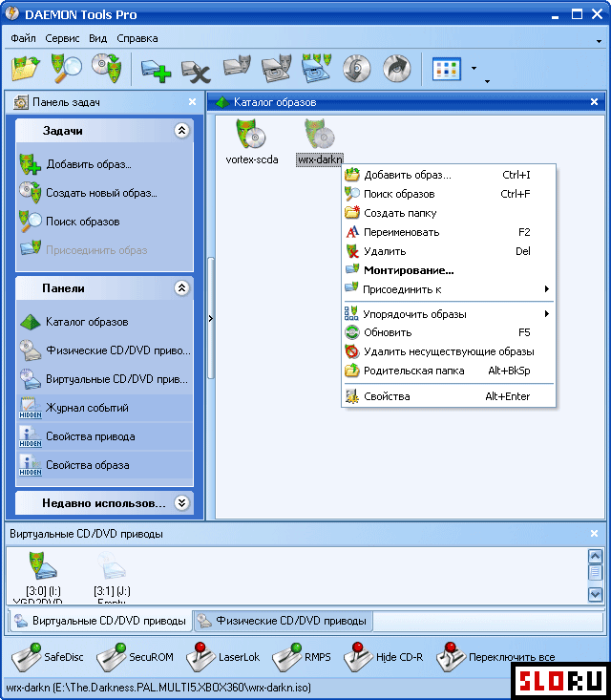Open the Сервис menu

62,38
